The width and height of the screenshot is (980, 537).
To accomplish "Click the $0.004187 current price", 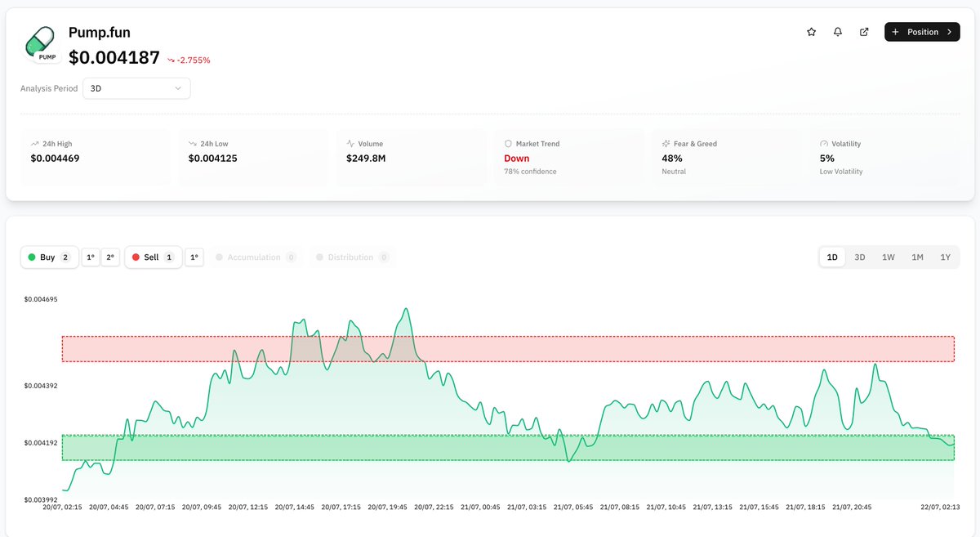I will pyautogui.click(x=114, y=57).
